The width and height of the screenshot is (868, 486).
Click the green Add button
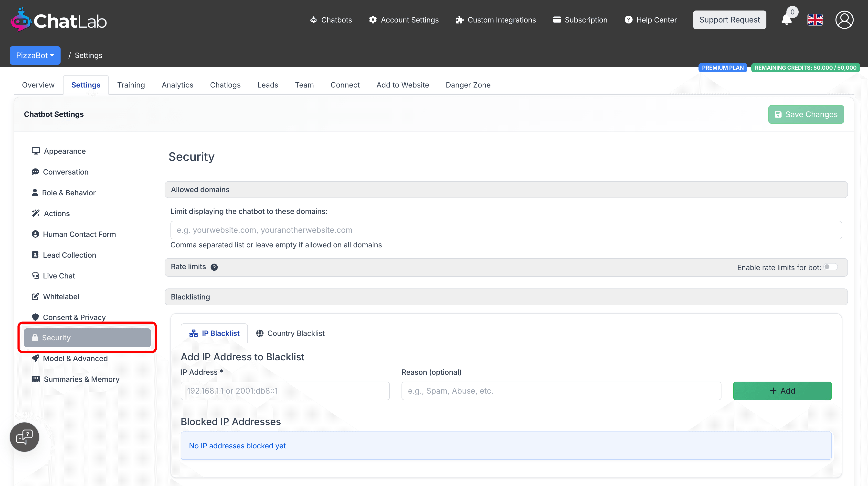[x=782, y=391]
